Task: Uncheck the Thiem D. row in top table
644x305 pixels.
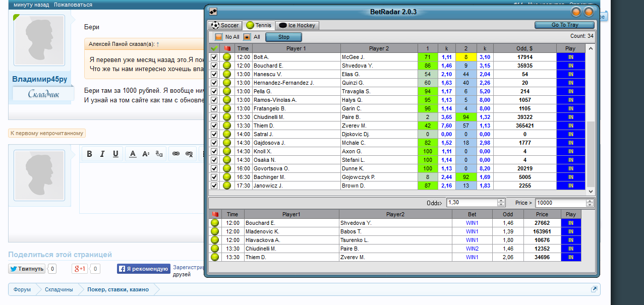Action: [x=214, y=126]
